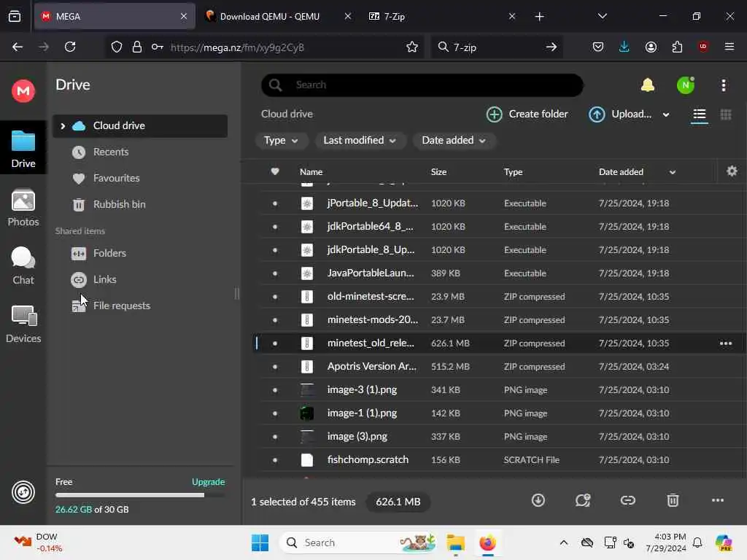Expand the Upload dropdown arrow
Viewport: 747px width, 560px height.
click(665, 114)
